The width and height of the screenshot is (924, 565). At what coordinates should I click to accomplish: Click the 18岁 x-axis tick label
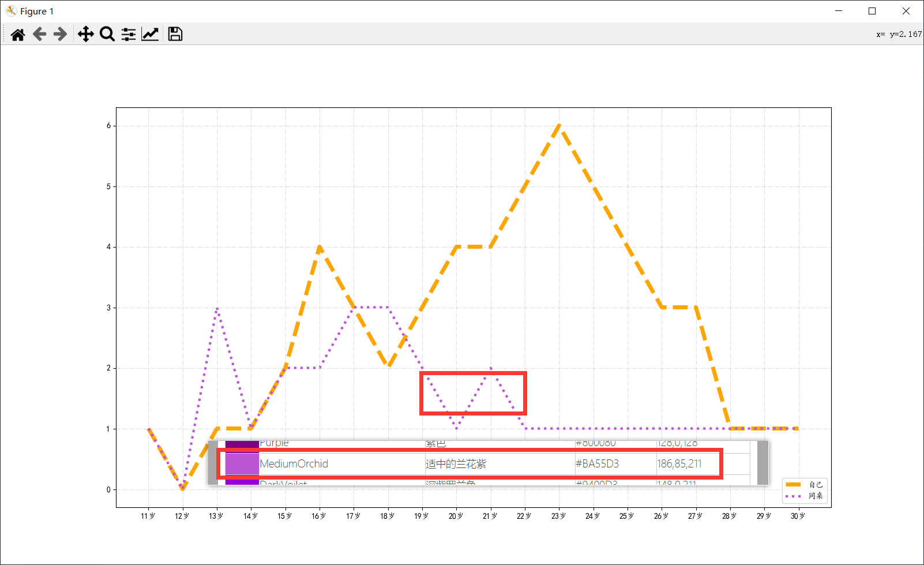(388, 516)
